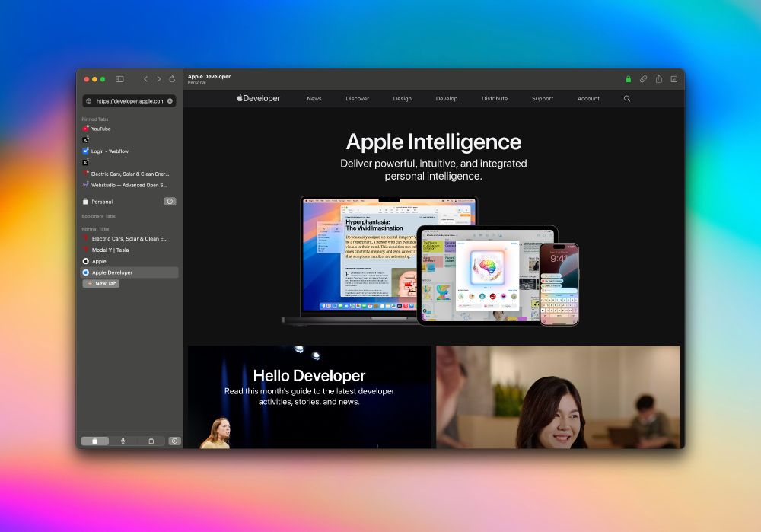Switch to the Login - Webflow pinned tab
Screen dimensions: 761x532
[x=129, y=151]
